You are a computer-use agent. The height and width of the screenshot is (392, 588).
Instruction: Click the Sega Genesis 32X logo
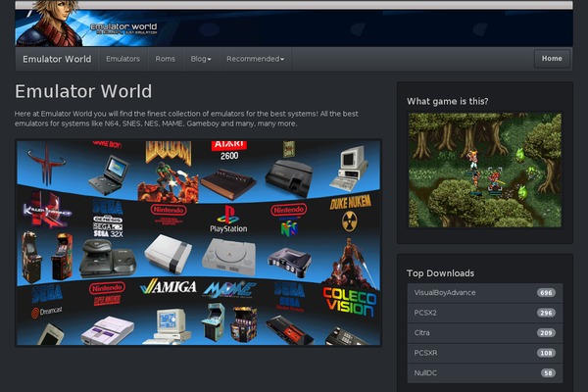pos(108,218)
